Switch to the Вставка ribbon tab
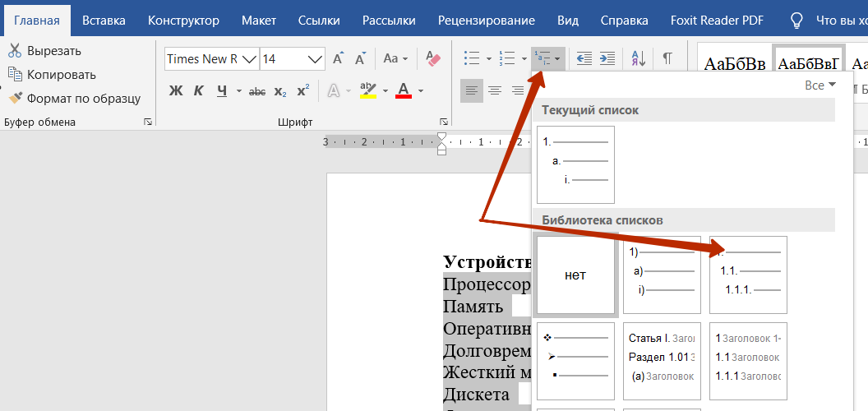868x411 pixels. (x=104, y=21)
